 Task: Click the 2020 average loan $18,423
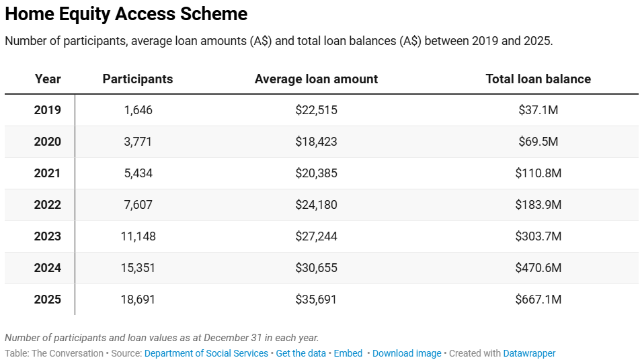click(316, 142)
